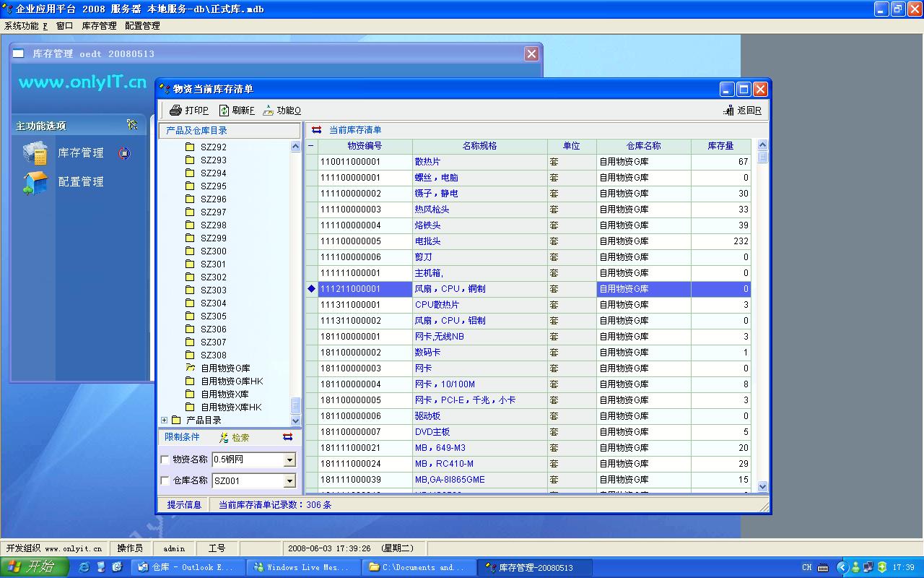
Task: Click the 刷新 refresh icon
Action: (225, 111)
